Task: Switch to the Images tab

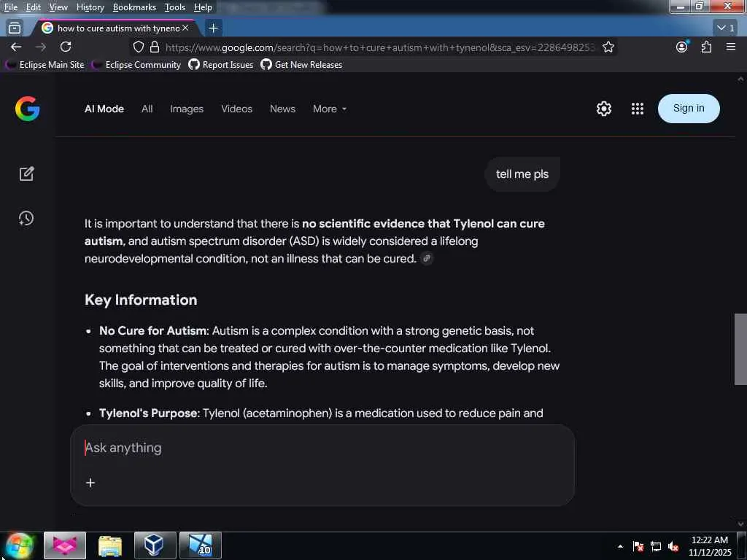Action: [187, 109]
